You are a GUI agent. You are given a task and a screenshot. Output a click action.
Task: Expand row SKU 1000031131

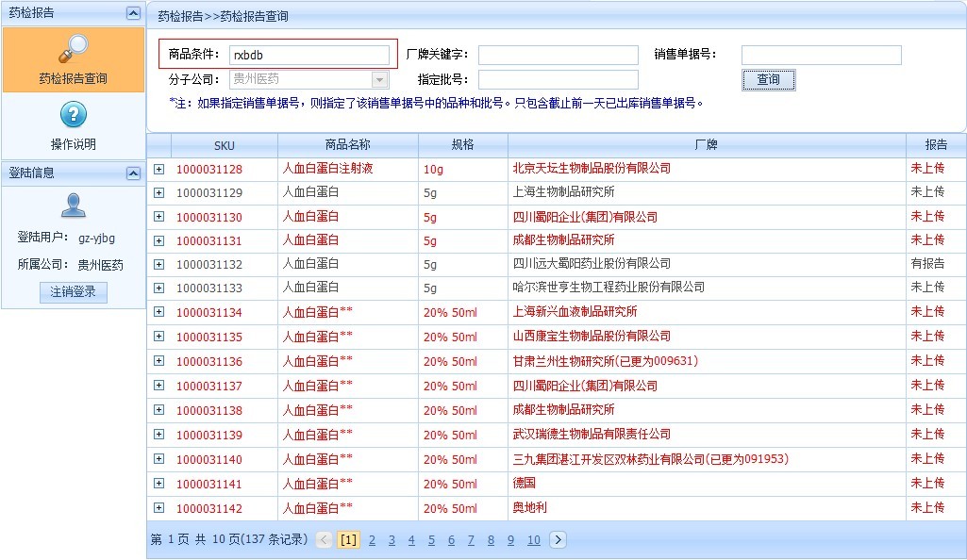click(x=159, y=240)
